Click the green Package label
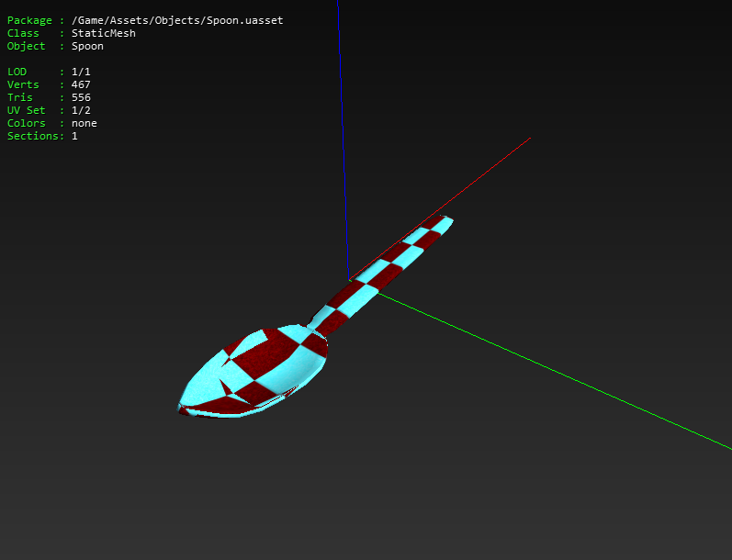Screen dimensions: 732x560 (x=29, y=20)
